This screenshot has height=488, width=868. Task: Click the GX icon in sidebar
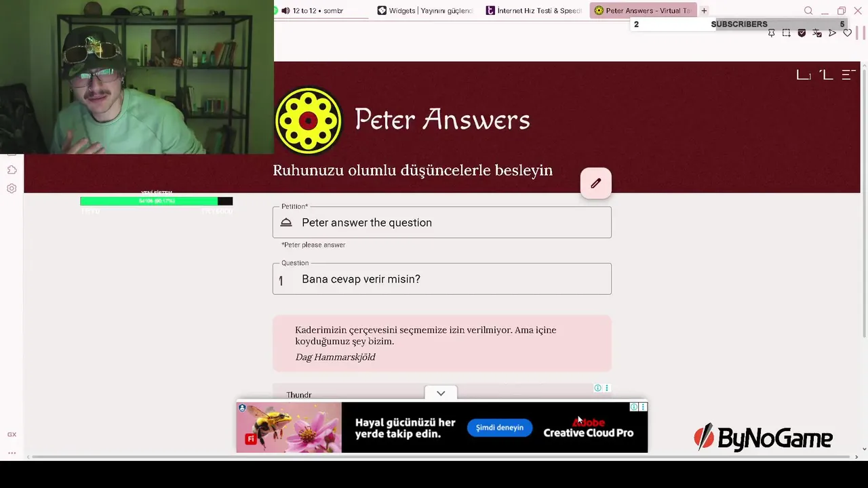click(12, 434)
